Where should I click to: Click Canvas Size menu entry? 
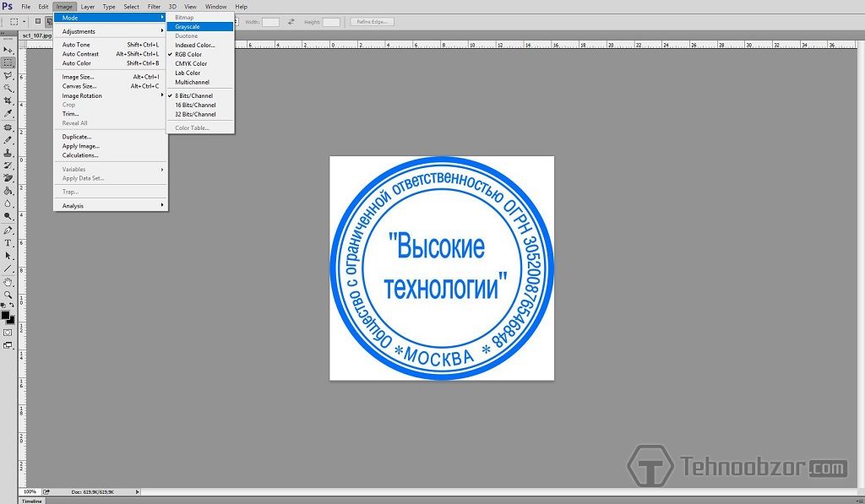[x=111, y=86]
